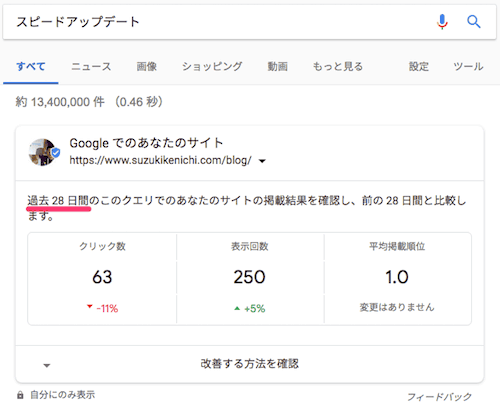Click the green up arrow beside +5%

click(x=237, y=309)
